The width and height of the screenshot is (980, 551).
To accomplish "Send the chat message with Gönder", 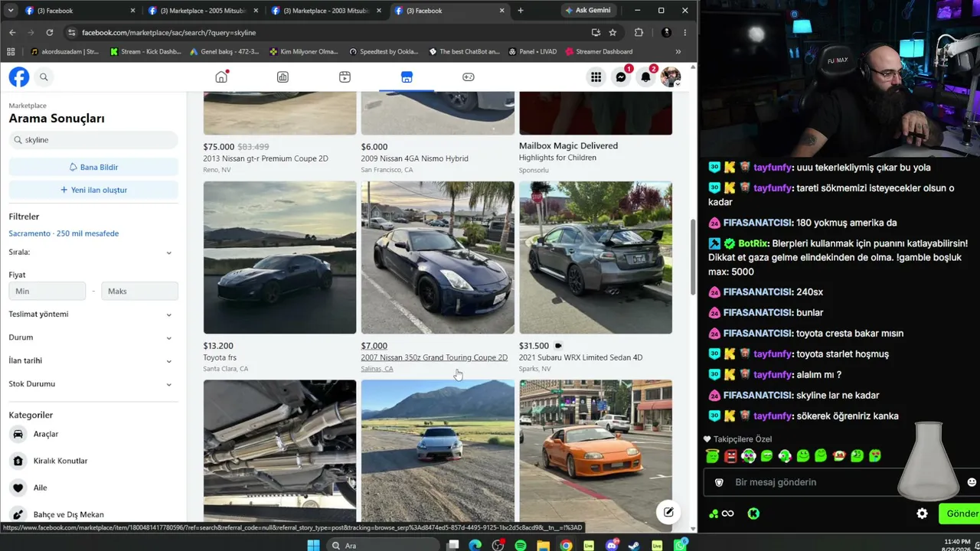I will coord(960,514).
